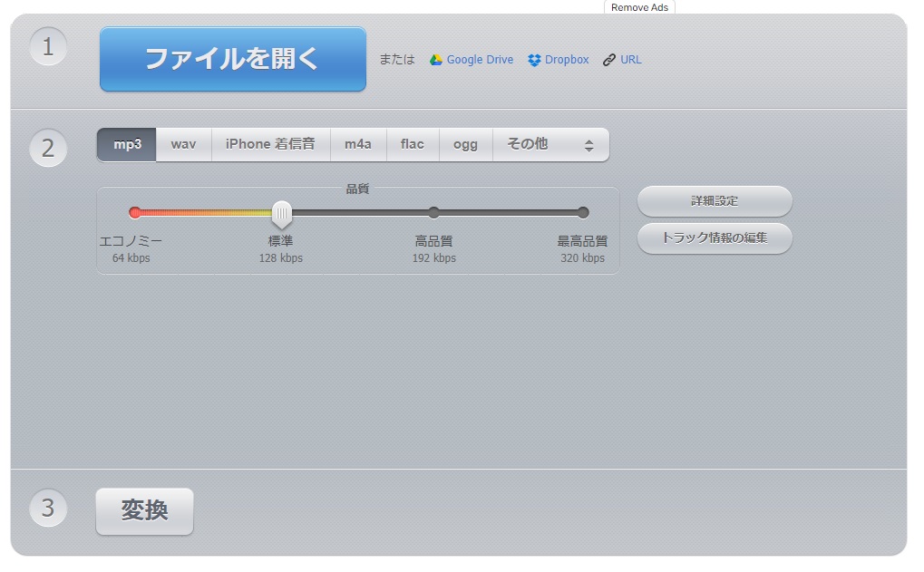Screen dimensions: 924x572
Task: Click the chain link URL icon
Action: (608, 60)
